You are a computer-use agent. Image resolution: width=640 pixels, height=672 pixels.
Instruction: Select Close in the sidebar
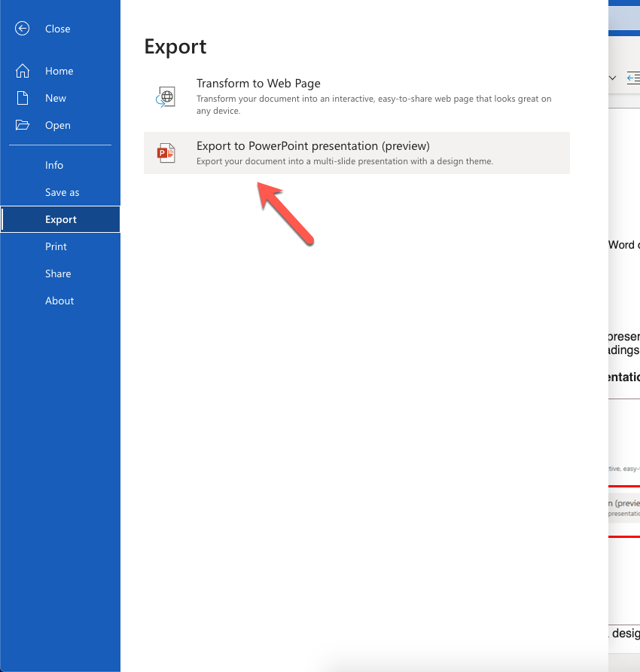coord(58,29)
